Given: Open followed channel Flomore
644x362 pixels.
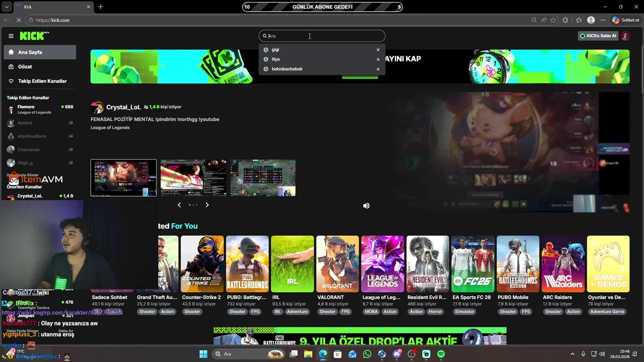Looking at the screenshot, I should 40,109.
